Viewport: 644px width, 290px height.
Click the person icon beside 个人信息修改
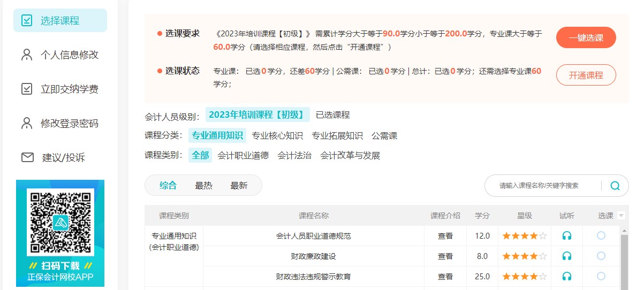(27, 55)
